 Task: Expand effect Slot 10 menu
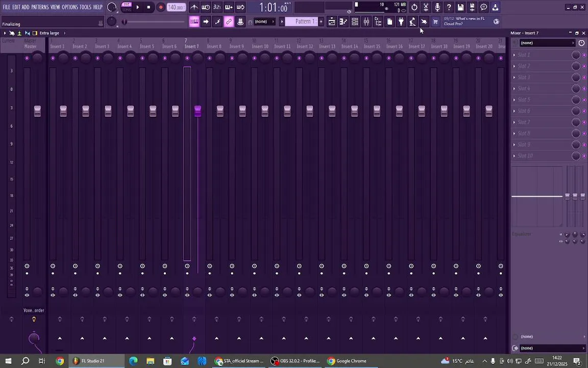click(x=514, y=155)
